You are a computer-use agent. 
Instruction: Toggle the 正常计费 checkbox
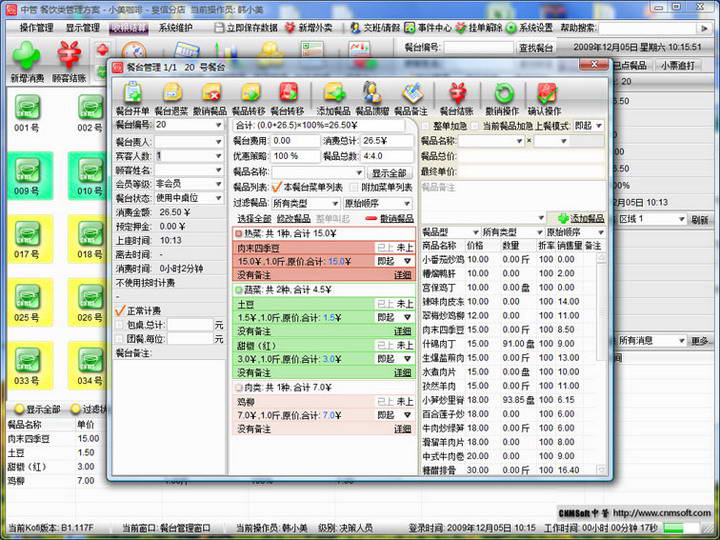[120, 311]
